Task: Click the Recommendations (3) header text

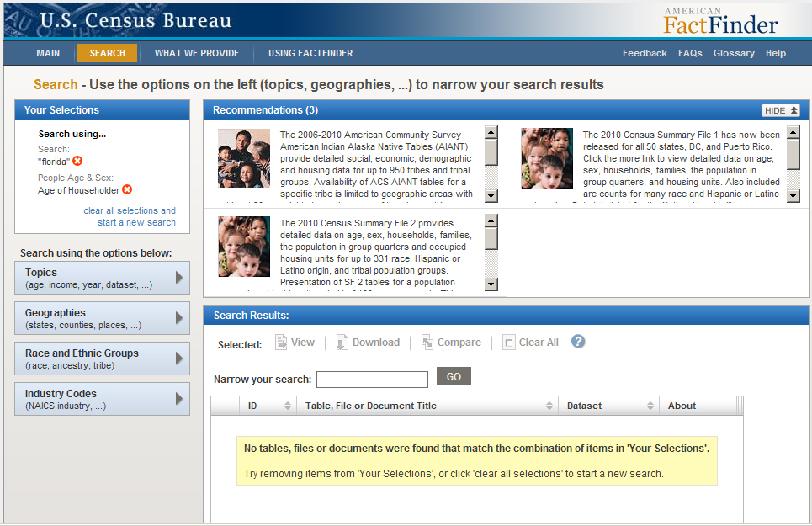Action: click(265, 109)
